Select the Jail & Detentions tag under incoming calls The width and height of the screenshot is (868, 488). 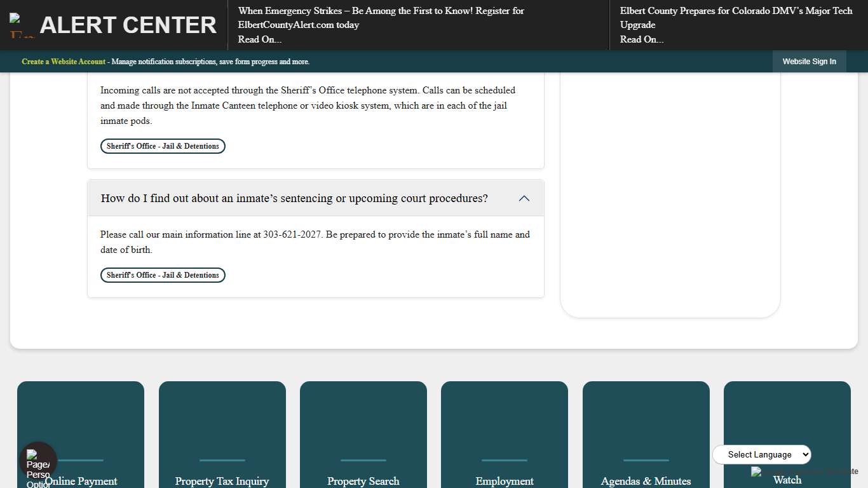[x=163, y=146]
